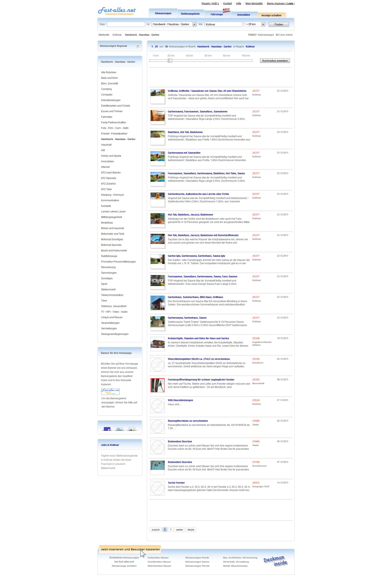Open the Facebook social icon
Screen dimensions: 392x577
click(x=107, y=429)
